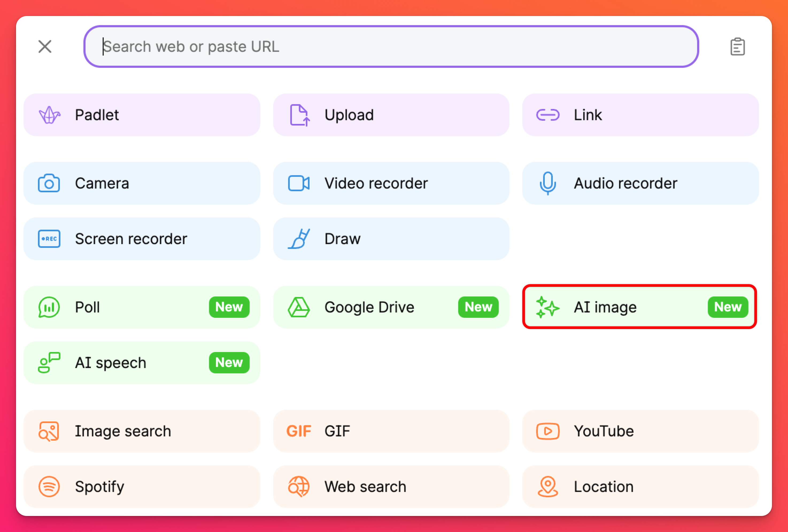The image size is (788, 532).
Task: Select the Padlet crane icon
Action: 49,115
